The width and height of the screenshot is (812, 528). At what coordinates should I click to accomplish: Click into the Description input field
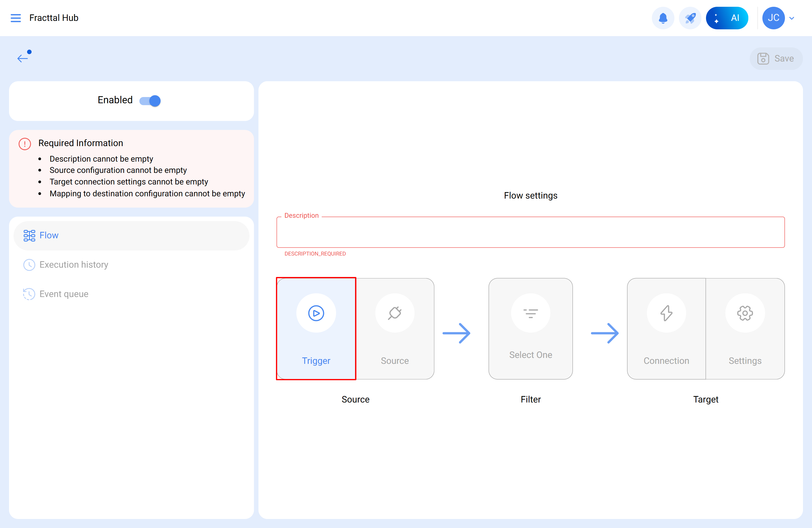(x=530, y=232)
